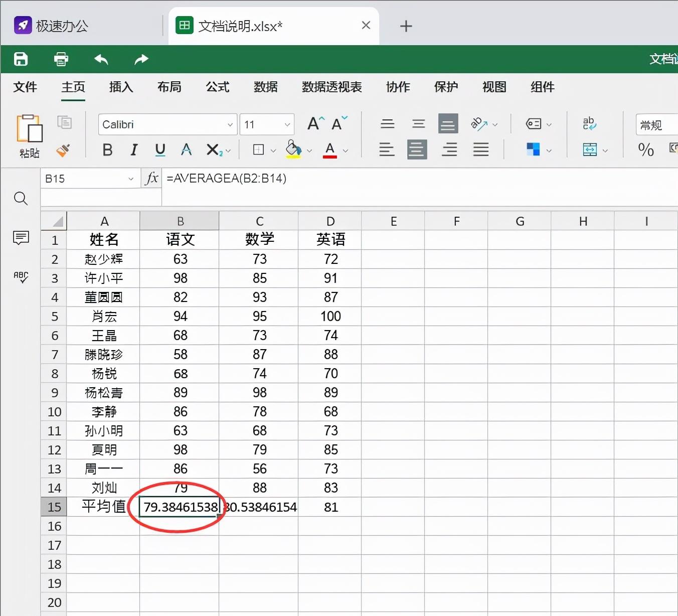Image resolution: width=678 pixels, height=616 pixels.
Task: Toggle the highlighted center align button
Action: [417, 149]
